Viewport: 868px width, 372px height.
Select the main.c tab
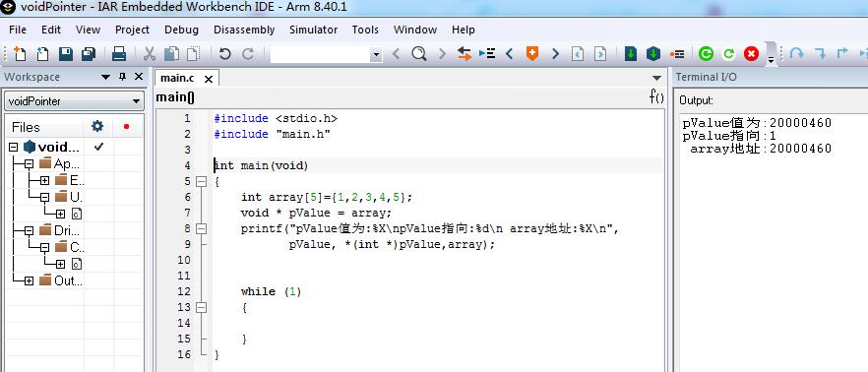pyautogui.click(x=177, y=79)
